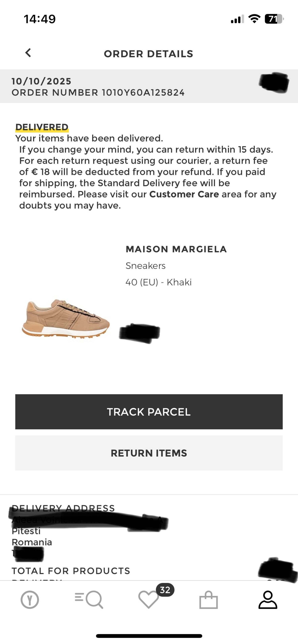Tap the Delivered status label
The width and height of the screenshot is (298, 644).
tap(42, 127)
